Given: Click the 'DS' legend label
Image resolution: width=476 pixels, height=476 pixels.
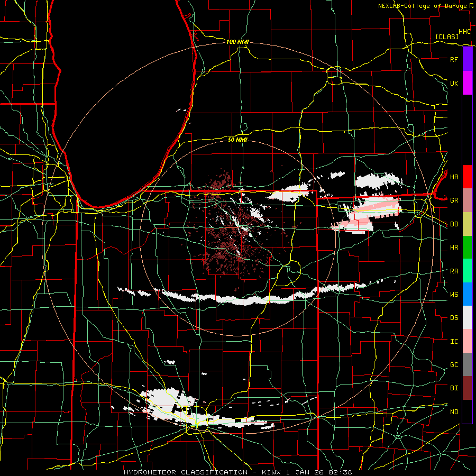Looking at the screenshot, I should [454, 318].
